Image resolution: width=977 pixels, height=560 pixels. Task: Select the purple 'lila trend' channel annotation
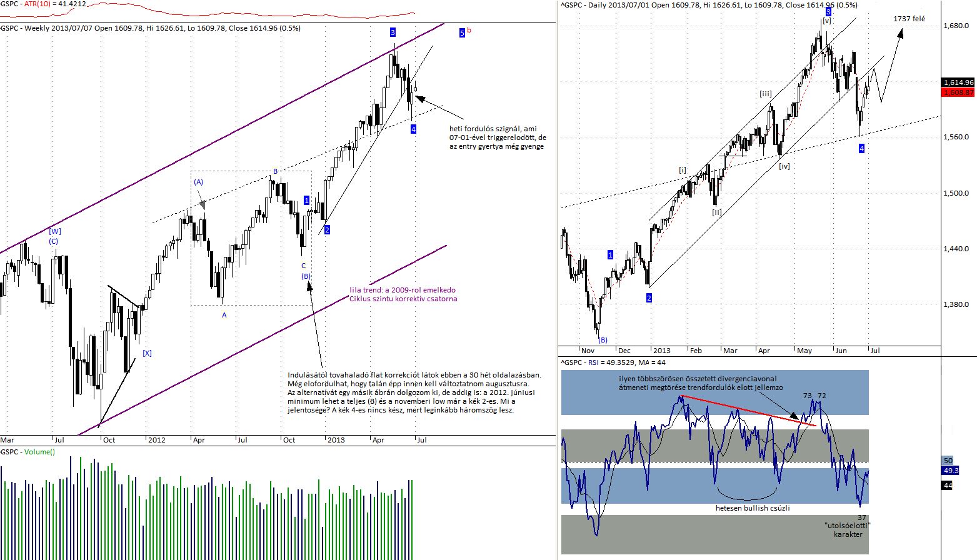(x=403, y=294)
